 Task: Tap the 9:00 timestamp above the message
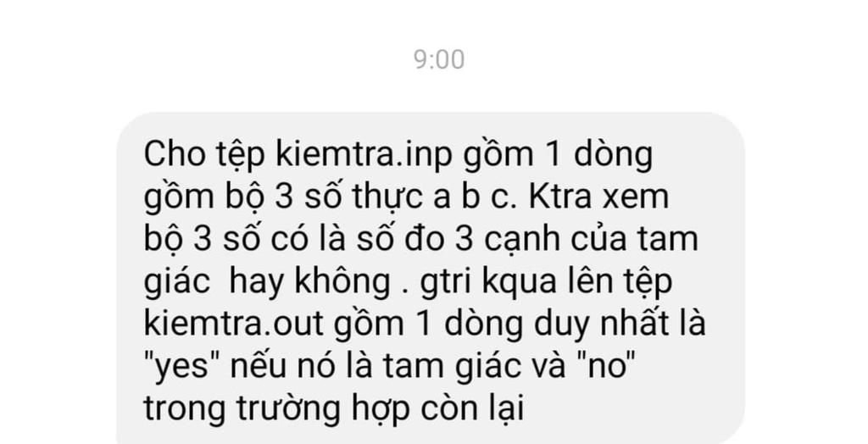[439, 60]
